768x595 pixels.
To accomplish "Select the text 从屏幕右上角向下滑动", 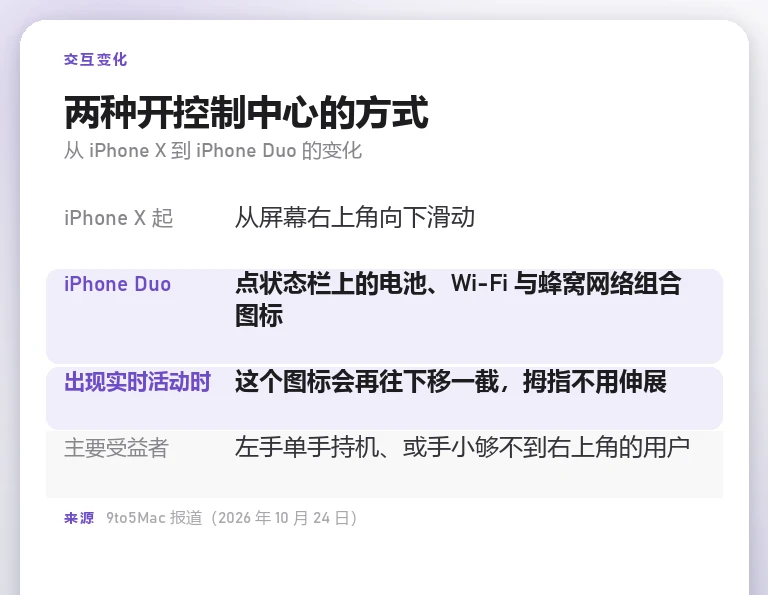I will click(x=355, y=217).
